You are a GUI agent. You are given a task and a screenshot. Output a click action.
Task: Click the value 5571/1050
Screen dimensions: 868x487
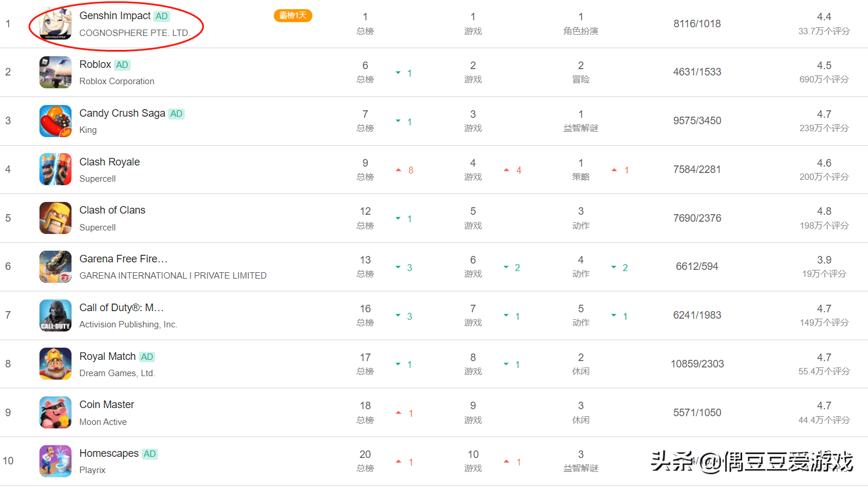(697, 413)
